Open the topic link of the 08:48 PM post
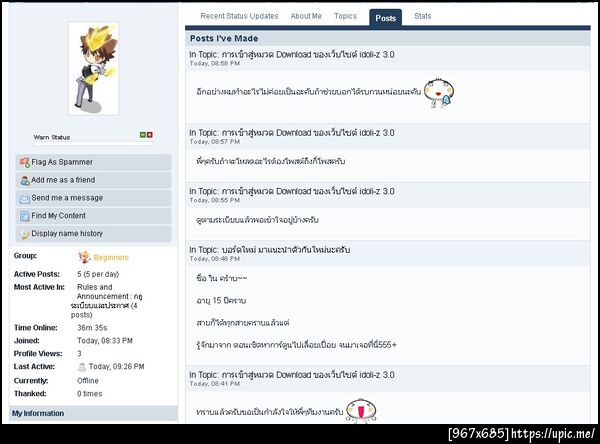 click(x=286, y=250)
